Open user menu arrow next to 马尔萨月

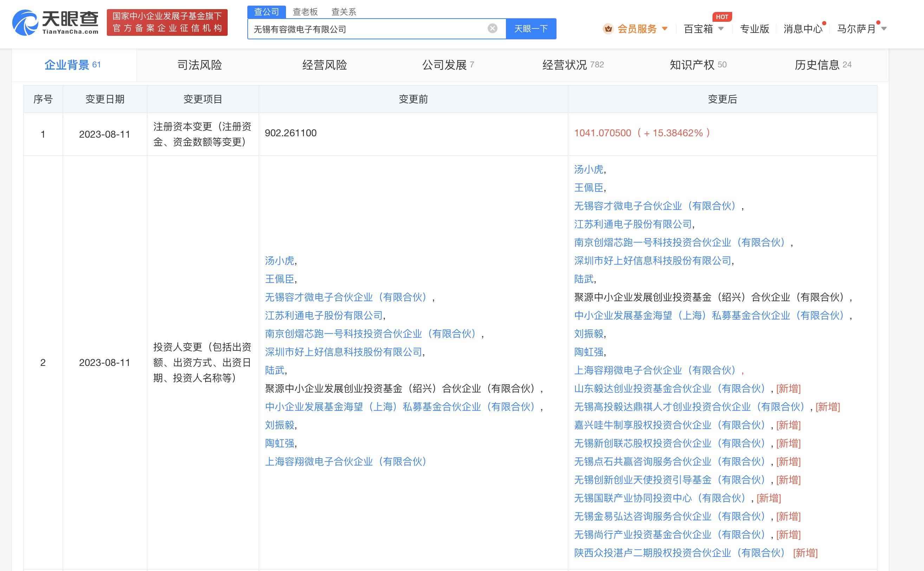pos(884,29)
